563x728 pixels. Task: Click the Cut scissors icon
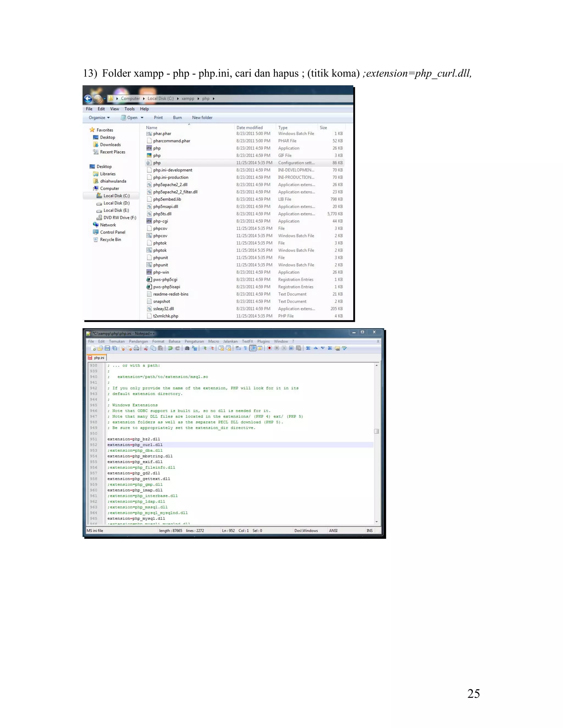click(146, 348)
